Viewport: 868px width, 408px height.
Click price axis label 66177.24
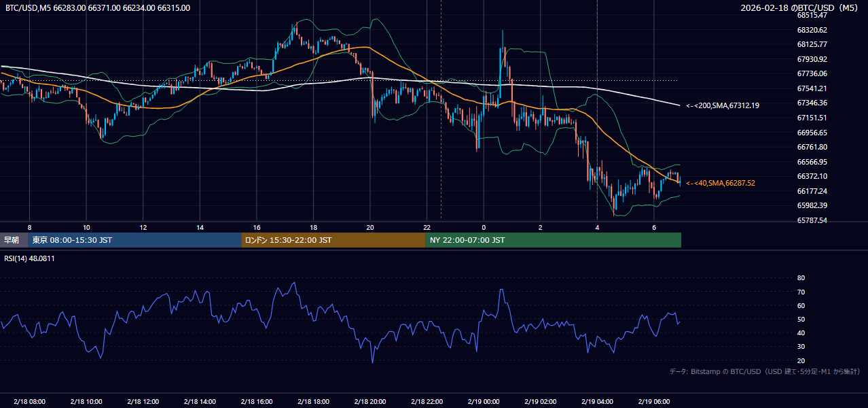[812, 191]
